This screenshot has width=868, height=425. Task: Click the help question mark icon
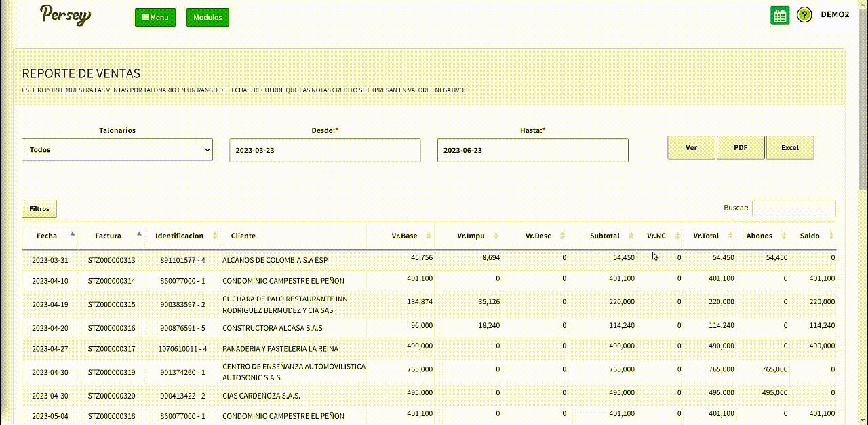[804, 15]
